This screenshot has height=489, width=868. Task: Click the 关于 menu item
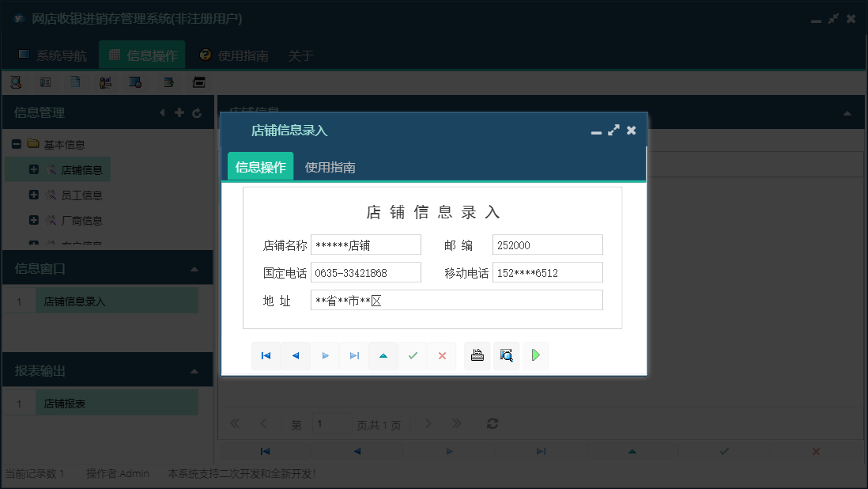pos(300,55)
